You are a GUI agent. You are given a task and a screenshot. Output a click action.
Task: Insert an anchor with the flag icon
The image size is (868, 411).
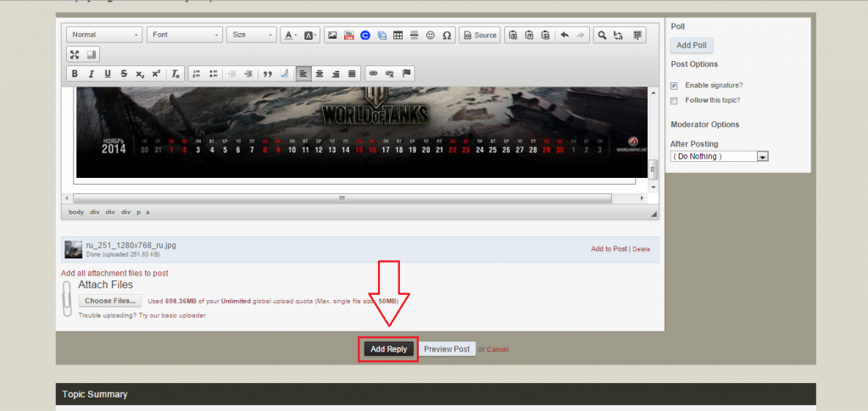click(x=406, y=74)
